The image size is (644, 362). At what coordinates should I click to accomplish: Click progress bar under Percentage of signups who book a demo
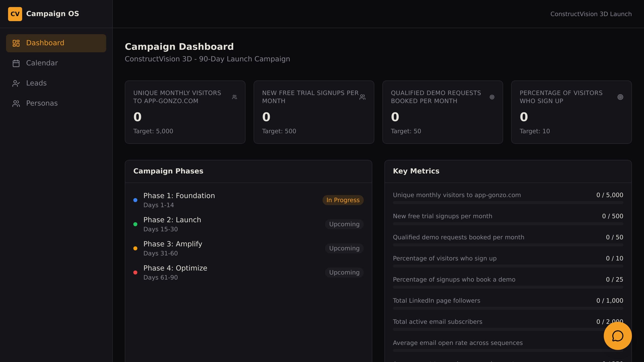(508, 287)
